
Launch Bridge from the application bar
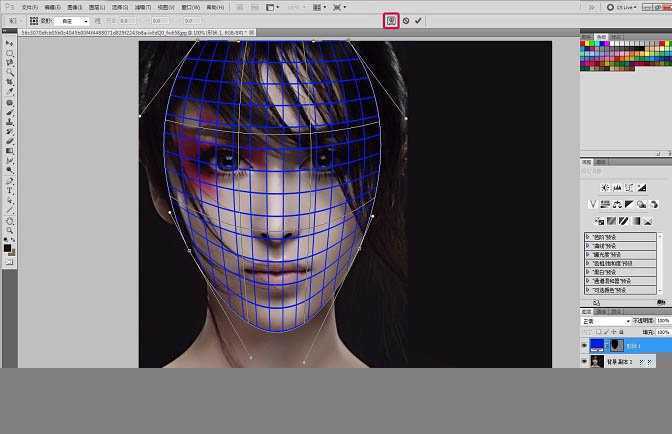pos(240,7)
